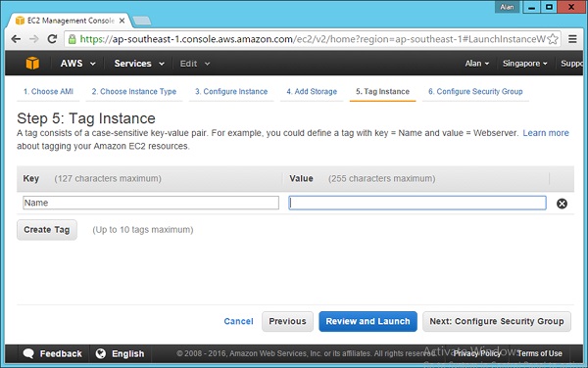Reload the page with the refresh icon
Image resolution: width=588 pixels, height=368 pixels.
(52, 39)
